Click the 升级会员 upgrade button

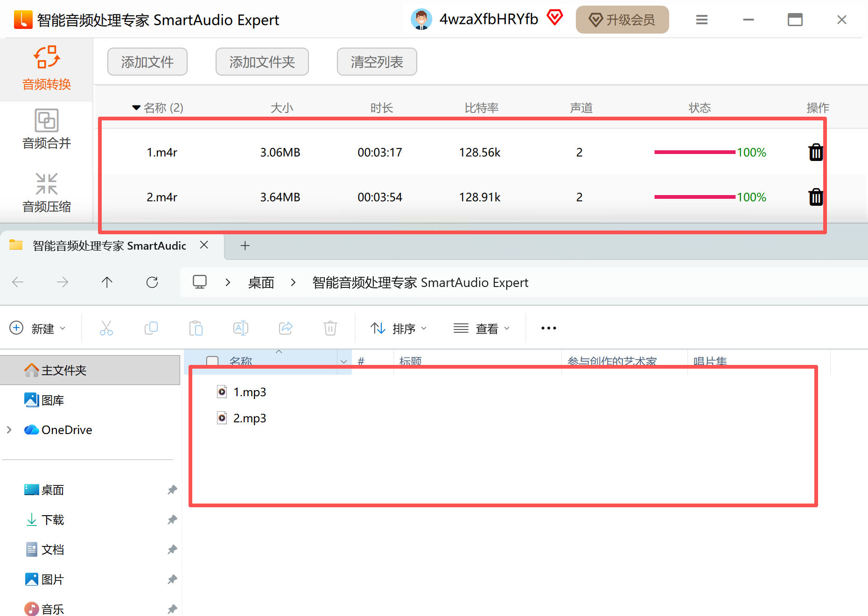[623, 20]
